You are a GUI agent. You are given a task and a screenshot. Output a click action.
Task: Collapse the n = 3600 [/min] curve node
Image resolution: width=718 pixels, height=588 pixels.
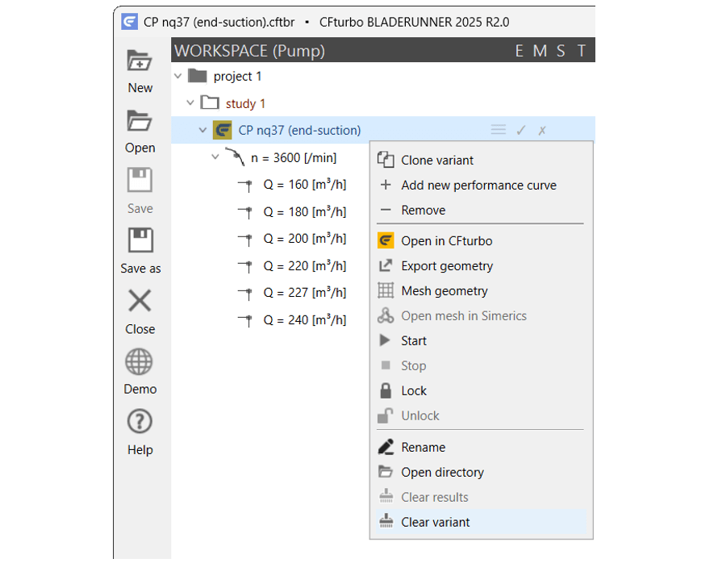click(215, 157)
